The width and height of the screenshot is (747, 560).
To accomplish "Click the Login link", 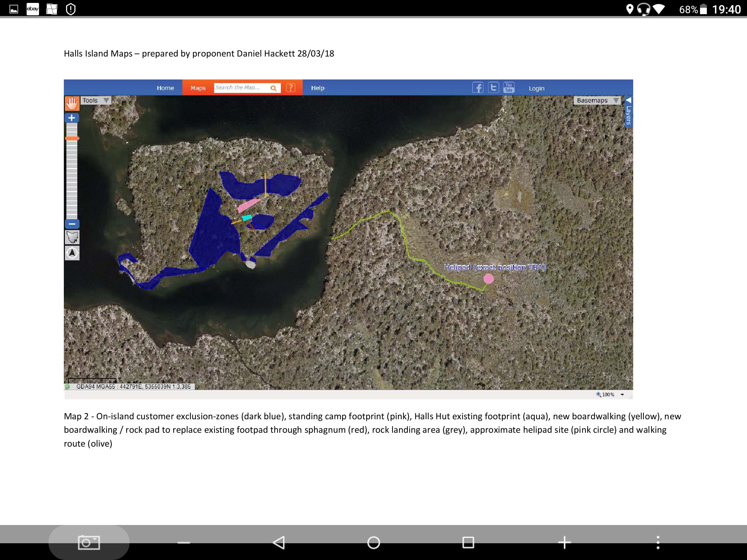I will click(x=537, y=88).
